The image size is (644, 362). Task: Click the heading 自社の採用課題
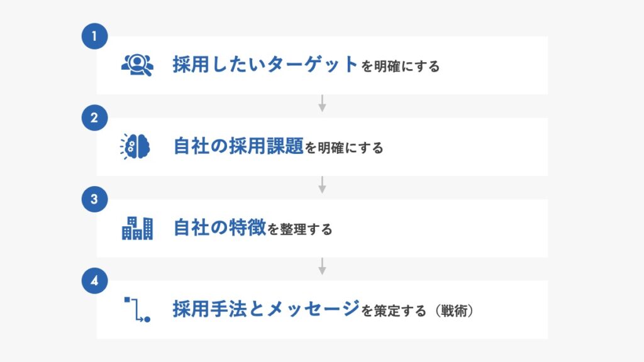tap(238, 146)
